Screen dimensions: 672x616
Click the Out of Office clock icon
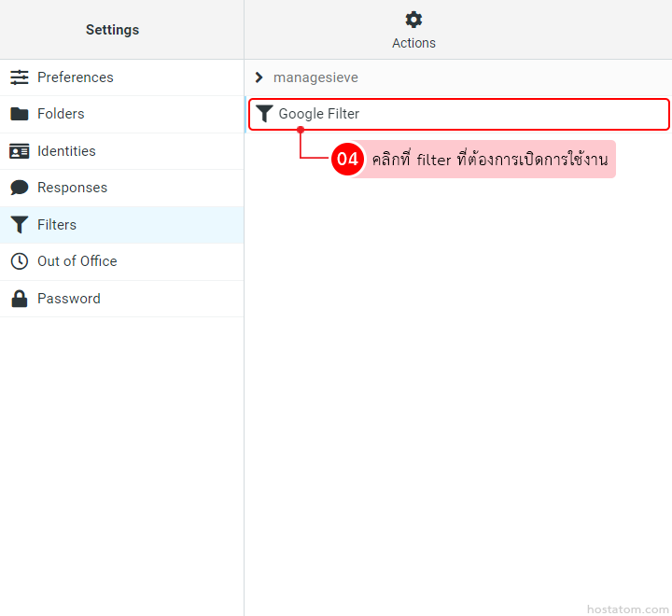click(20, 261)
